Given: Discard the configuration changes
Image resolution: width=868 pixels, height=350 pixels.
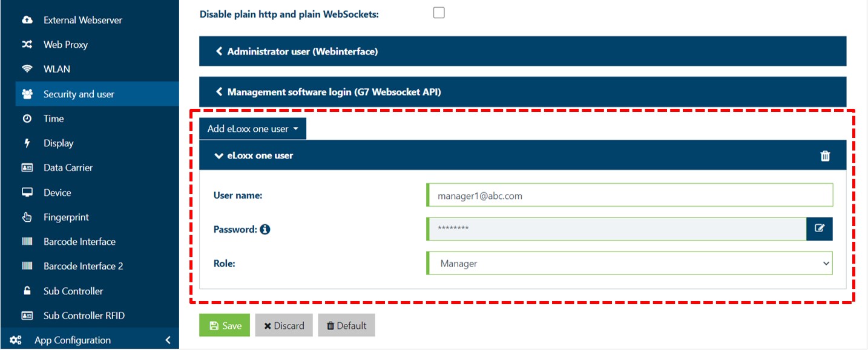Looking at the screenshot, I should click(x=284, y=325).
